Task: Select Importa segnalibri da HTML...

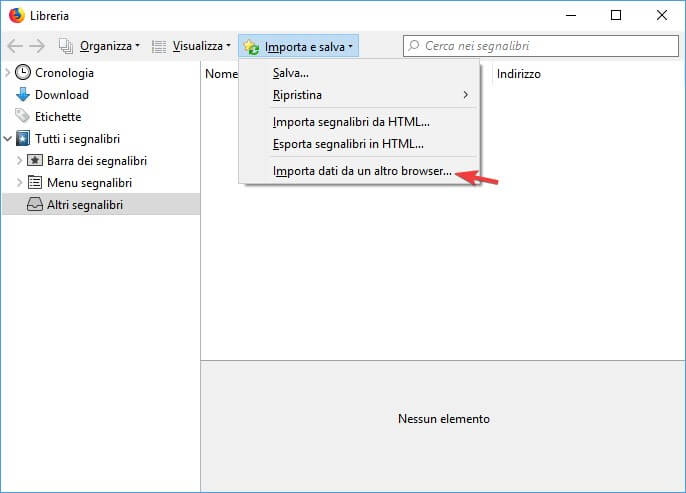Action: coord(359,122)
